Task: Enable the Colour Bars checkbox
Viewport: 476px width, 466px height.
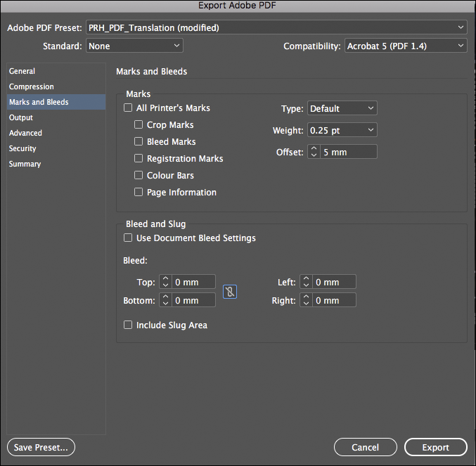Action: pyautogui.click(x=139, y=175)
